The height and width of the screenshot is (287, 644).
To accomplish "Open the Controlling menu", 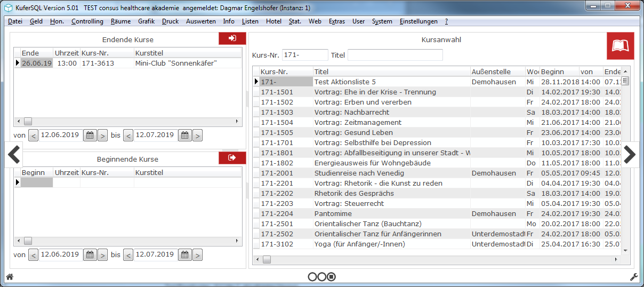I will [87, 21].
